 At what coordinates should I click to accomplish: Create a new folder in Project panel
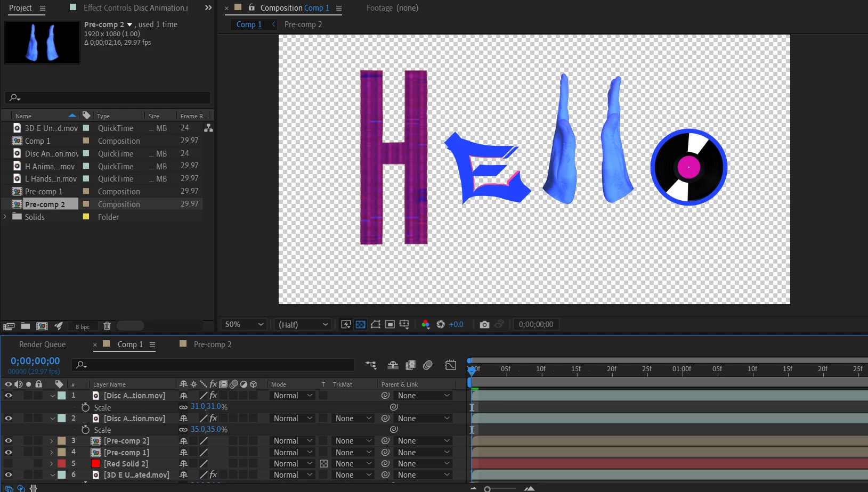tap(25, 326)
